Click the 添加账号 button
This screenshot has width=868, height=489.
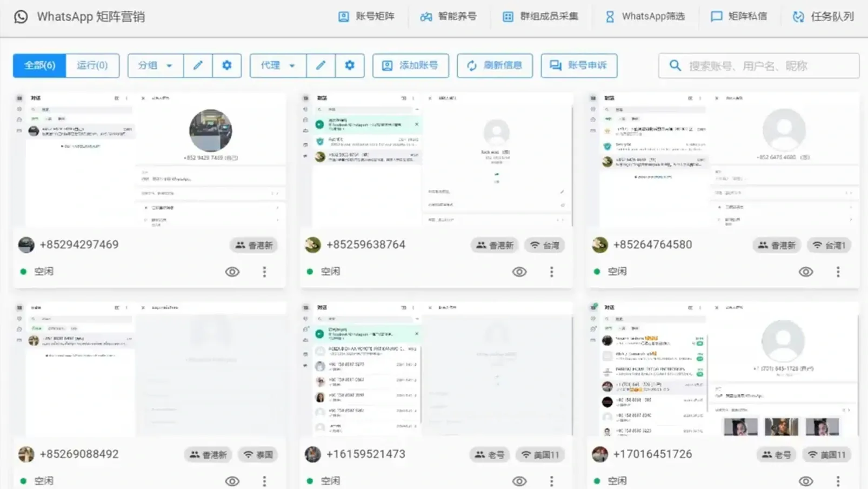click(410, 65)
